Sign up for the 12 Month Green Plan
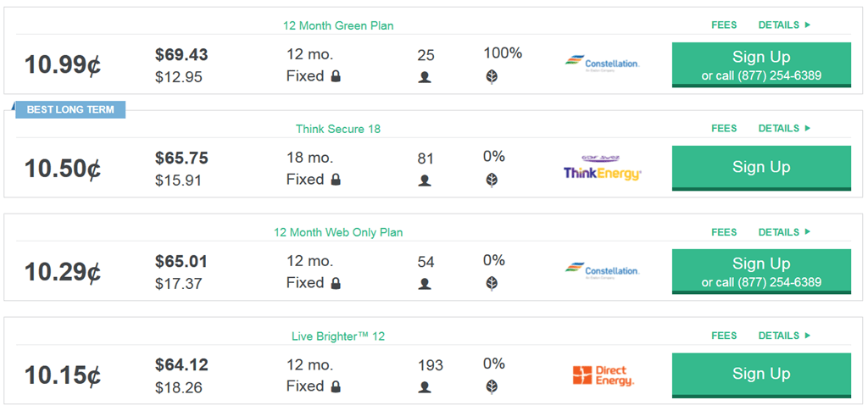 (761, 64)
